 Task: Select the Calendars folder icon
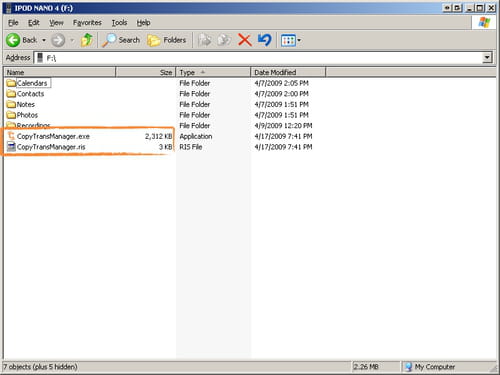click(11, 83)
